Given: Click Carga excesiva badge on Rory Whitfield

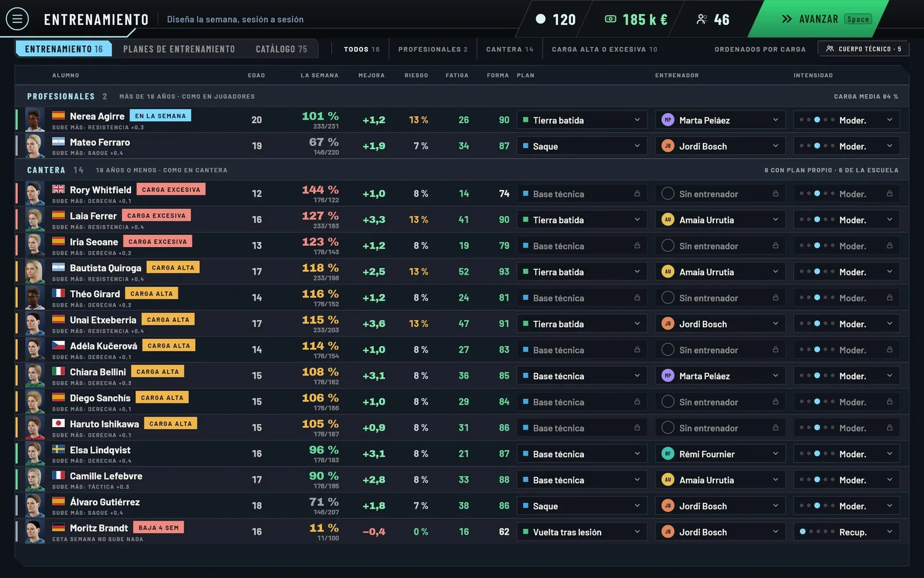Looking at the screenshot, I should click(x=171, y=189).
